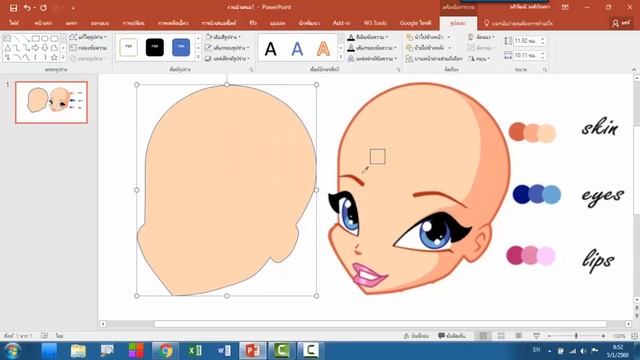Open the Format Shape dialog launcher
The height and width of the screenshot is (360, 640).
251,70
